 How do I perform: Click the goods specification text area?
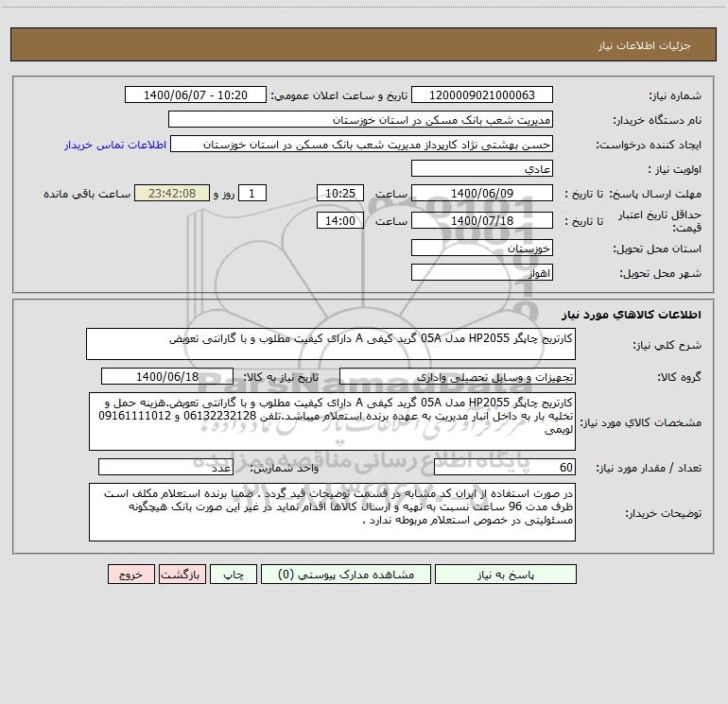(x=332, y=421)
